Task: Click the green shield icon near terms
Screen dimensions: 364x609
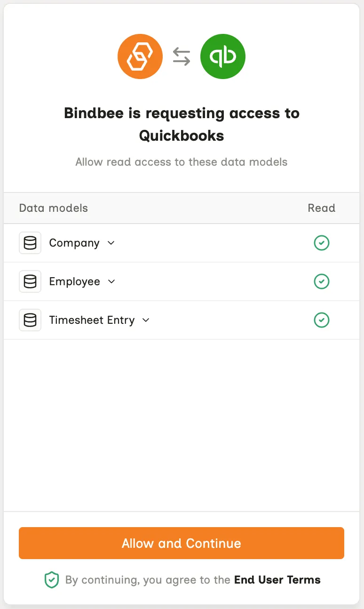Action: pyautogui.click(x=52, y=580)
